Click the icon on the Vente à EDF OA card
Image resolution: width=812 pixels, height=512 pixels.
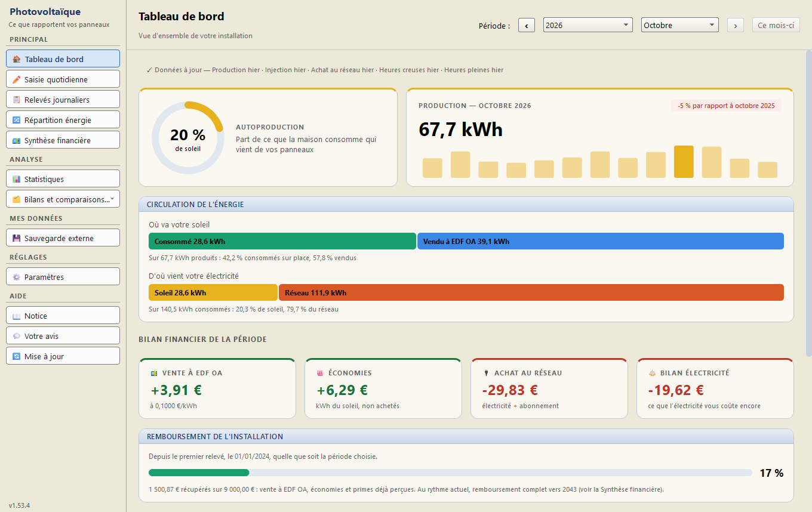pos(155,373)
